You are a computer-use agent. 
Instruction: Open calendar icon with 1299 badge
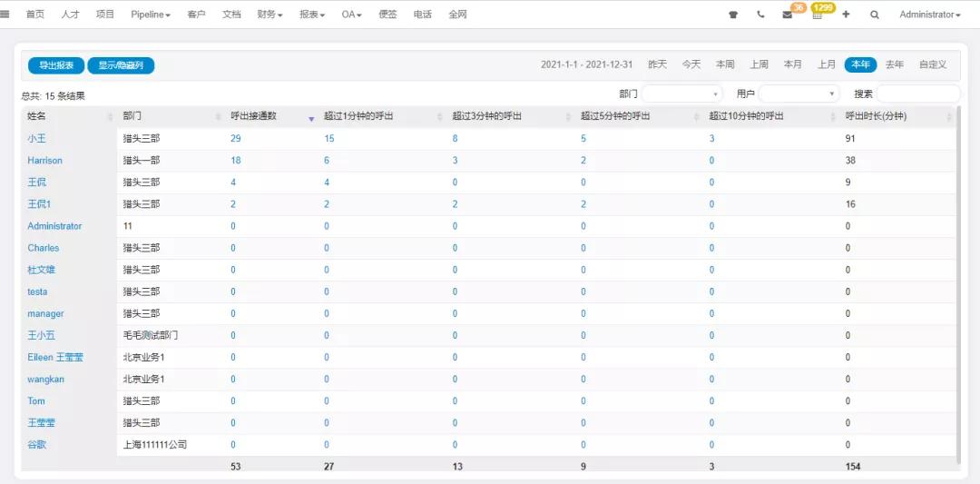coord(818,15)
